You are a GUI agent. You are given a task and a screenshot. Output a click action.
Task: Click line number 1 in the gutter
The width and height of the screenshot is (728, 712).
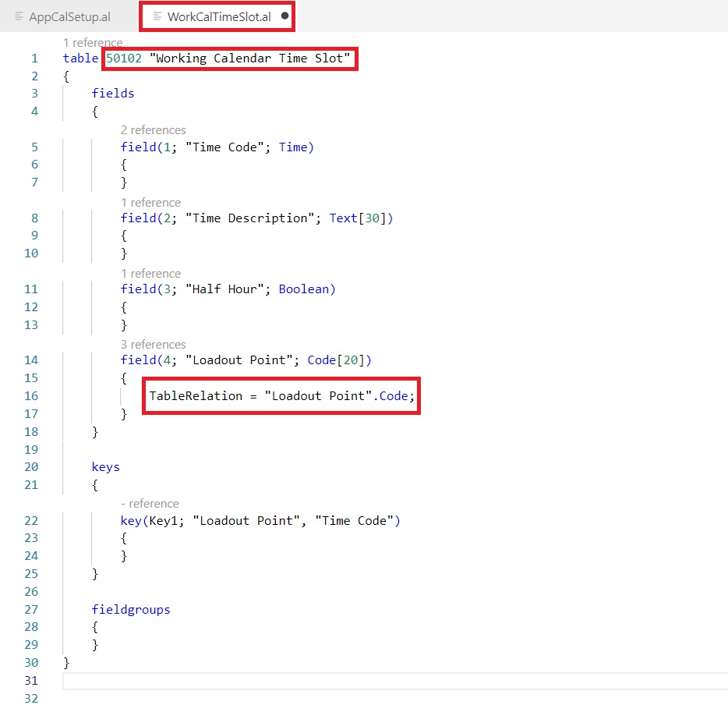pyautogui.click(x=34, y=58)
